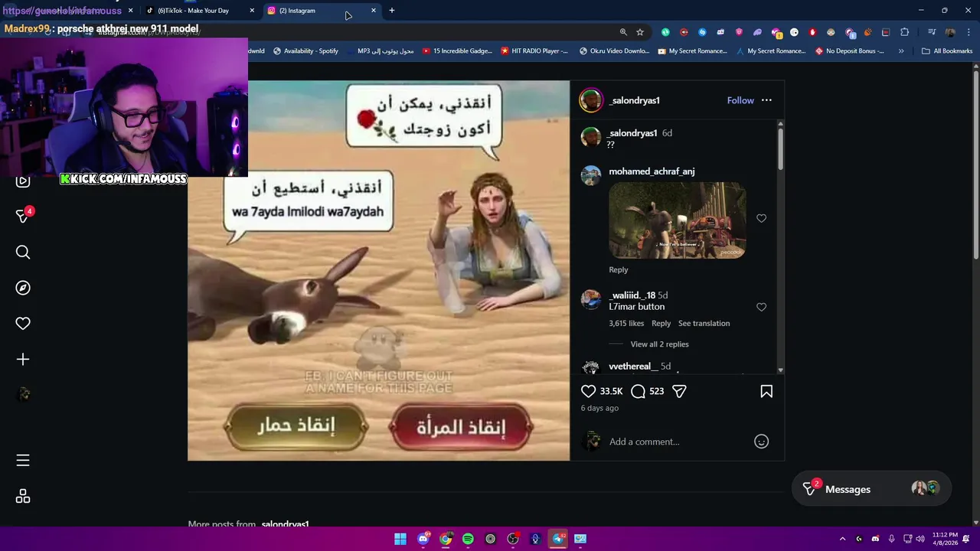Share the post with paper plane icon
The height and width of the screenshot is (551, 980).
click(679, 391)
